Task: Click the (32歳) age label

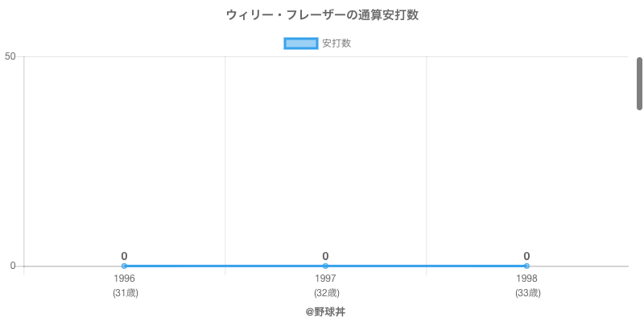Action: click(x=326, y=293)
